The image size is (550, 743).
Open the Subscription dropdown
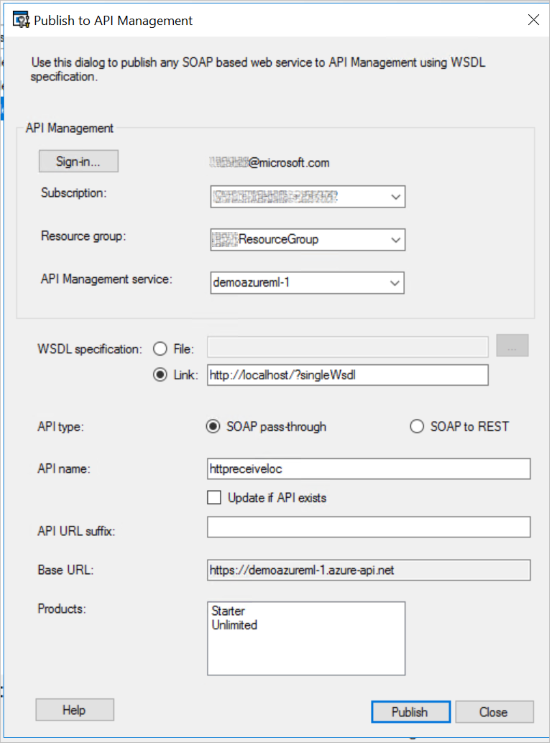[x=307, y=197]
